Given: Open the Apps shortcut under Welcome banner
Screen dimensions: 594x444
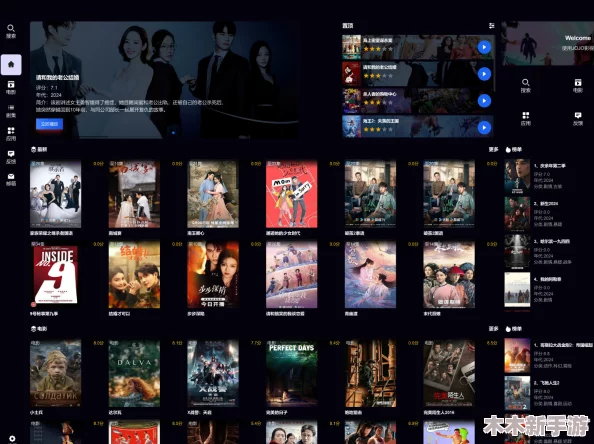Looking at the screenshot, I should [x=525, y=119].
